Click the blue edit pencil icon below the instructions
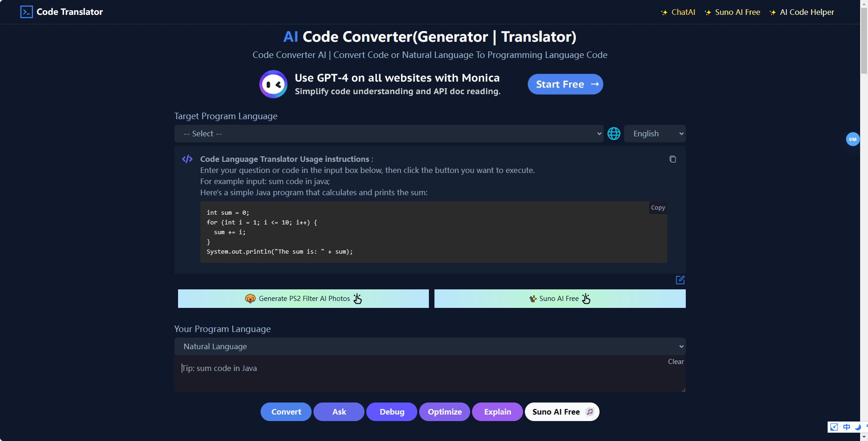This screenshot has height=441, width=868. tap(680, 280)
